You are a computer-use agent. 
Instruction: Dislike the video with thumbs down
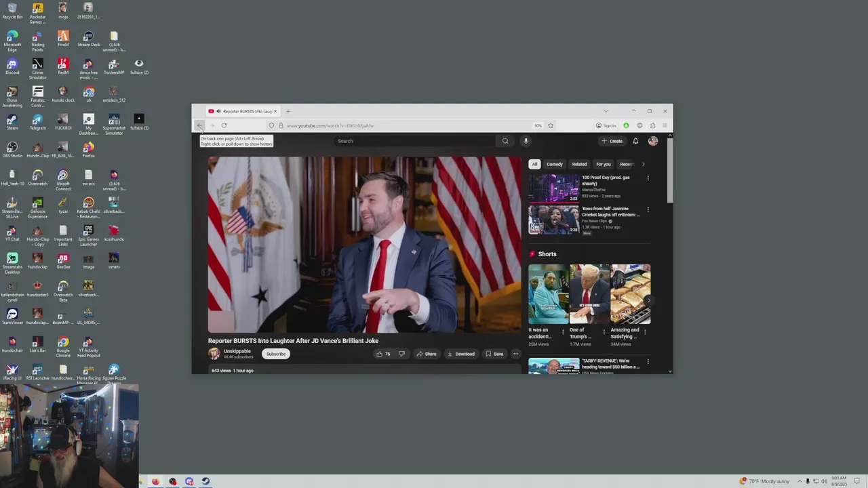click(401, 354)
